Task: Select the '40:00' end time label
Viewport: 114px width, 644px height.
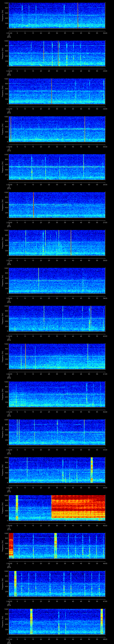Action: point(105,336)
